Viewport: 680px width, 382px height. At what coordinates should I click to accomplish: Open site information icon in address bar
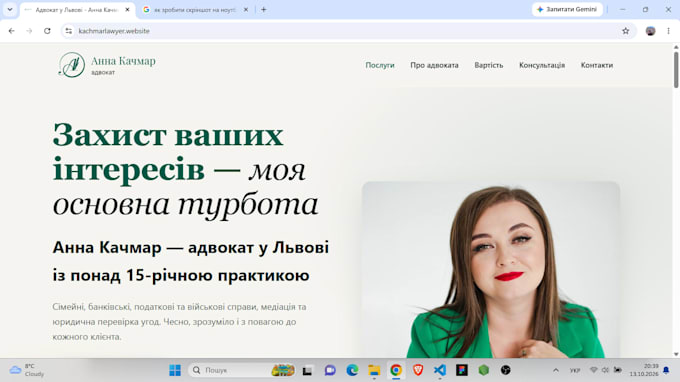(x=69, y=31)
